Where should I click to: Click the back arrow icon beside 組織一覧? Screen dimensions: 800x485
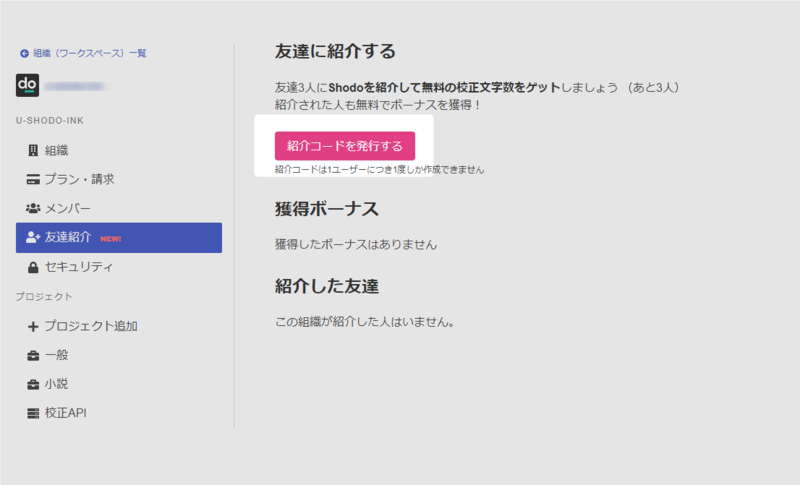point(24,54)
